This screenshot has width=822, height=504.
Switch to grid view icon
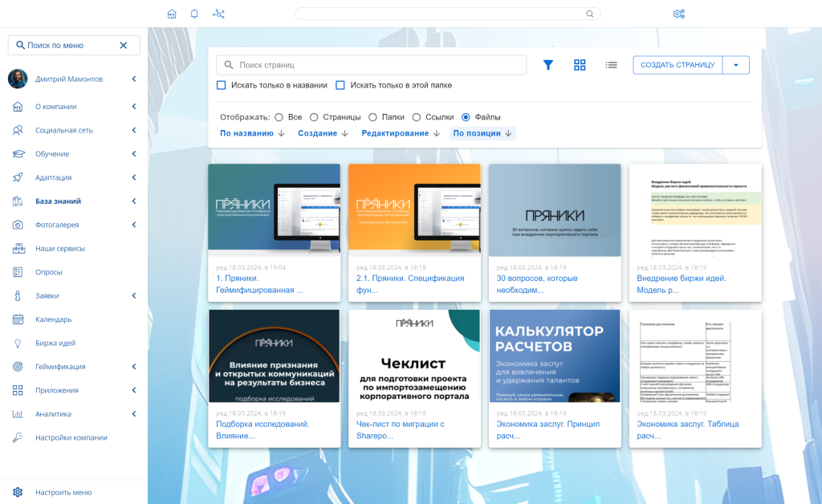point(580,65)
